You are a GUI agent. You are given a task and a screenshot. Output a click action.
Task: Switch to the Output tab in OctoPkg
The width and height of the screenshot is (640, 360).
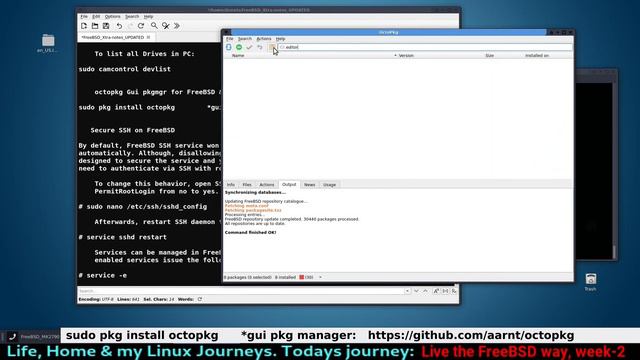click(289, 184)
